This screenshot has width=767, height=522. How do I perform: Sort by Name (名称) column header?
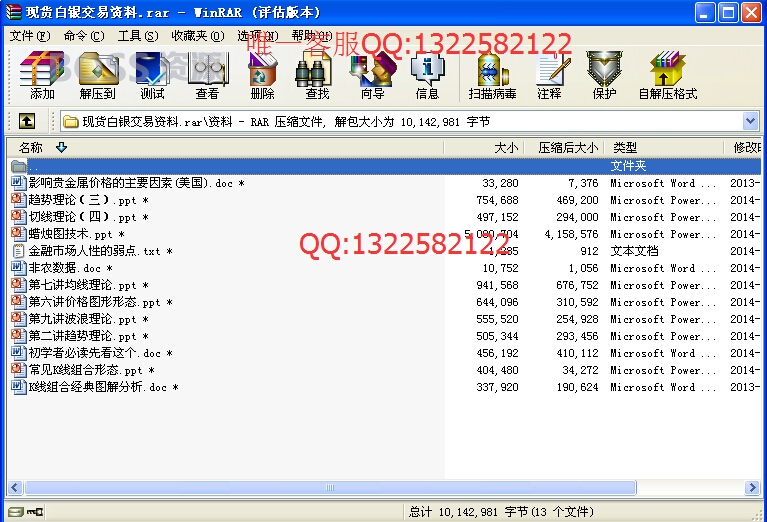tap(226, 147)
